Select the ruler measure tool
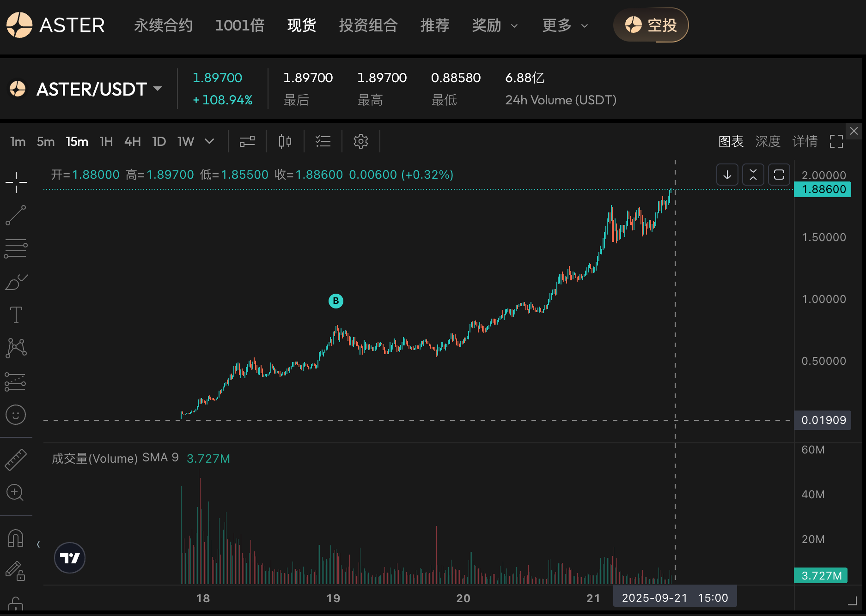866x616 pixels. pos(16,460)
